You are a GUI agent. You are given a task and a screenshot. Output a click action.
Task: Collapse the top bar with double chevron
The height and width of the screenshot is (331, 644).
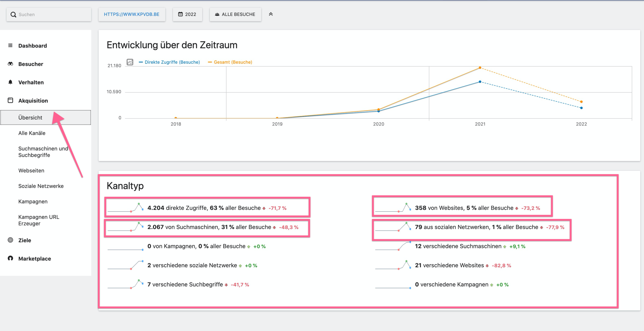click(271, 14)
